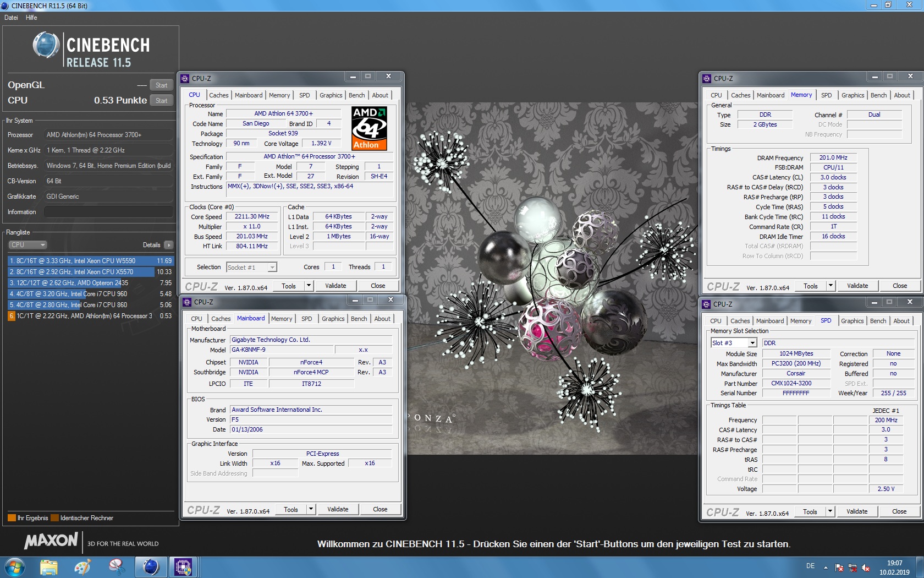This screenshot has width=924, height=578.
Task: Click Close in the Memory window
Action: (900, 286)
